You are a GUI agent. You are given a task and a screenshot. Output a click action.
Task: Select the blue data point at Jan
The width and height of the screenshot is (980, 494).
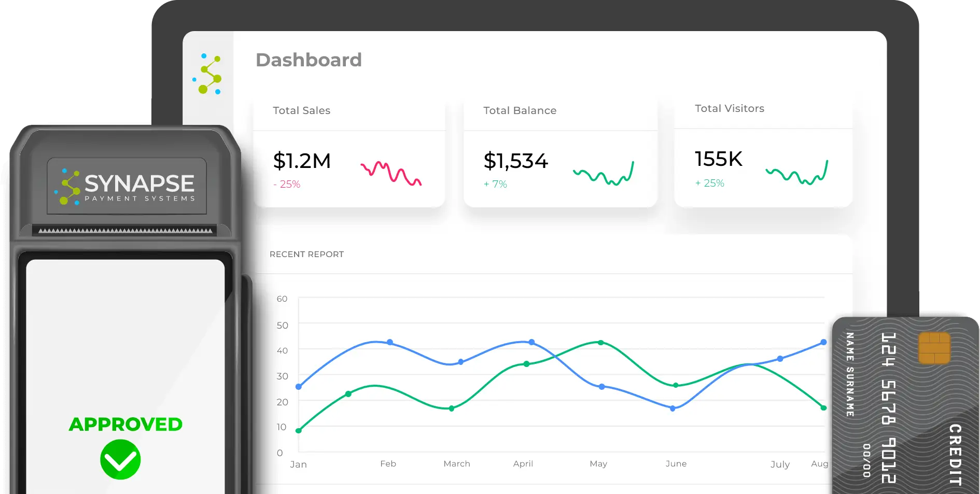coord(299,387)
